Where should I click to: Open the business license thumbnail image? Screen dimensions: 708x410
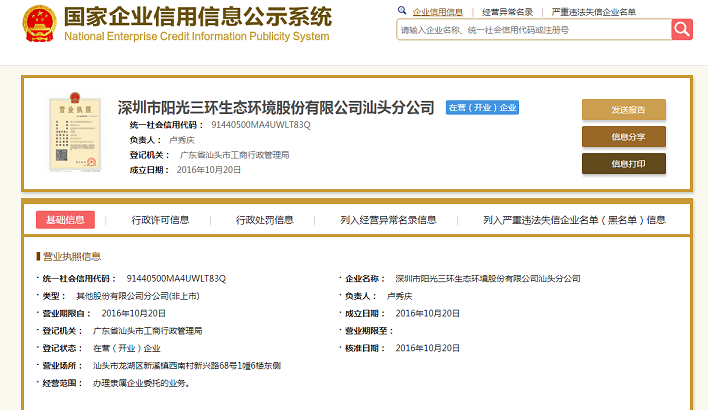(x=73, y=135)
